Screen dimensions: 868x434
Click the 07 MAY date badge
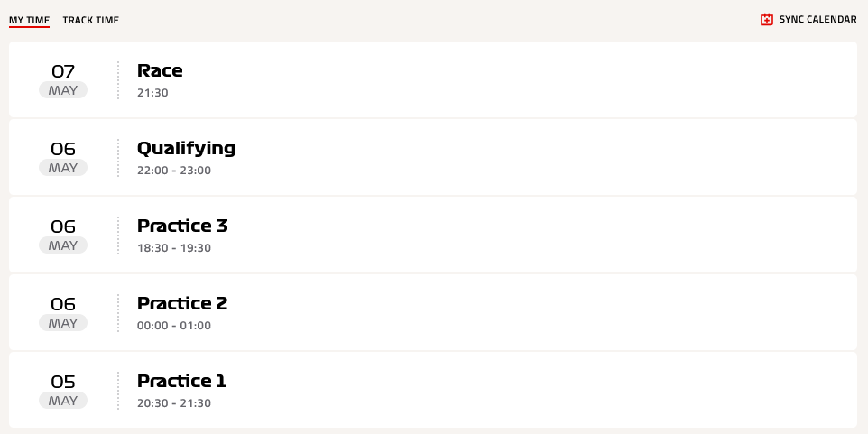click(x=63, y=80)
